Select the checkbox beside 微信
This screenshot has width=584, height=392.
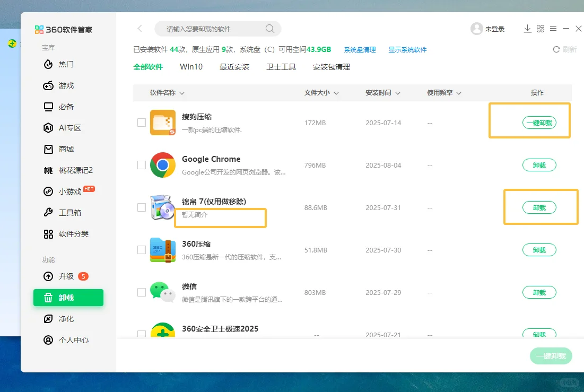pos(142,292)
